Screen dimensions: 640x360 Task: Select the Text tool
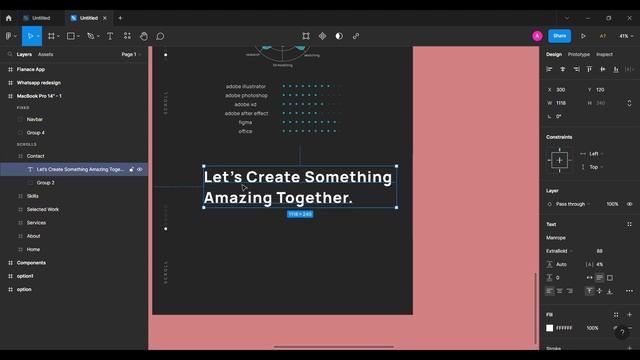[x=110, y=36]
